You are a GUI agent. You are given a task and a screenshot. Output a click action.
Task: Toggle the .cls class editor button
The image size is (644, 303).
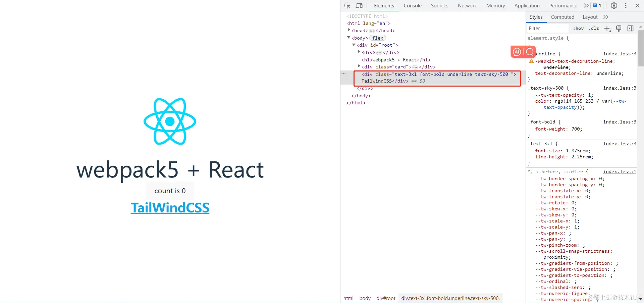pyautogui.click(x=594, y=29)
